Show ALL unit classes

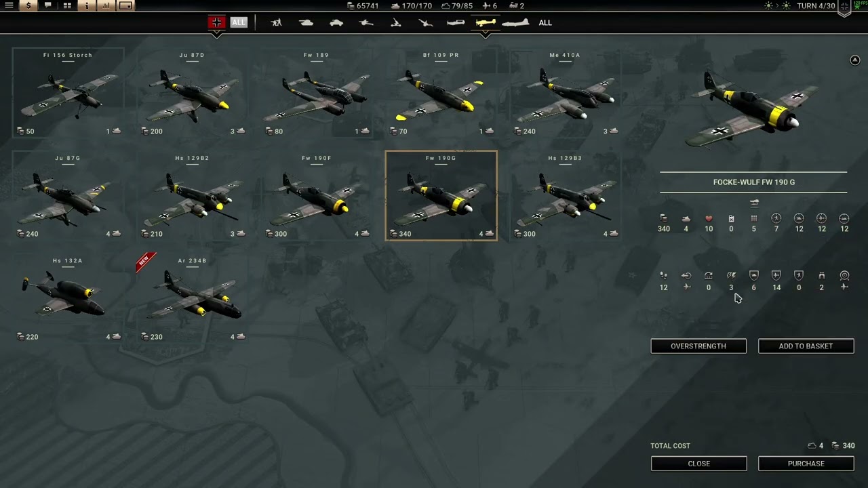545,22
